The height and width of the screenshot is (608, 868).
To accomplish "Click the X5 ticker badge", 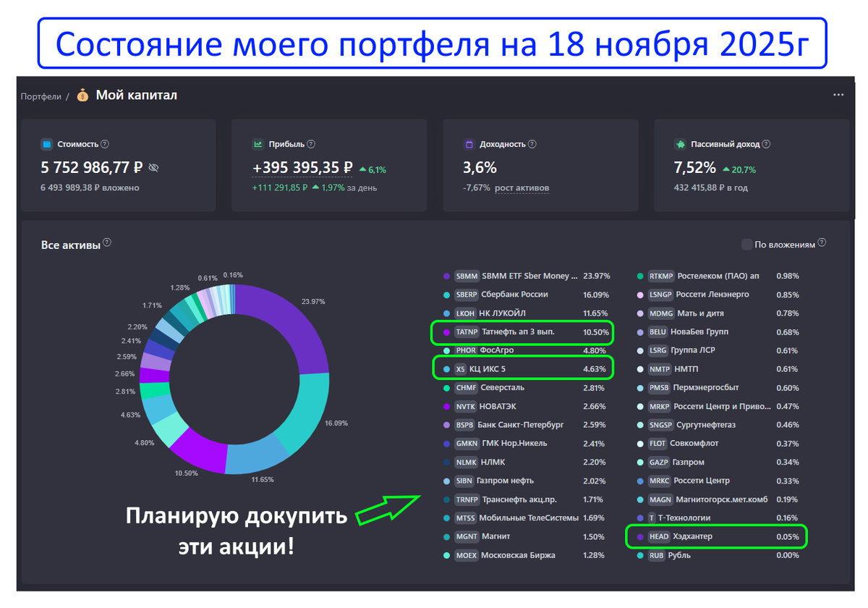I will click(x=461, y=369).
